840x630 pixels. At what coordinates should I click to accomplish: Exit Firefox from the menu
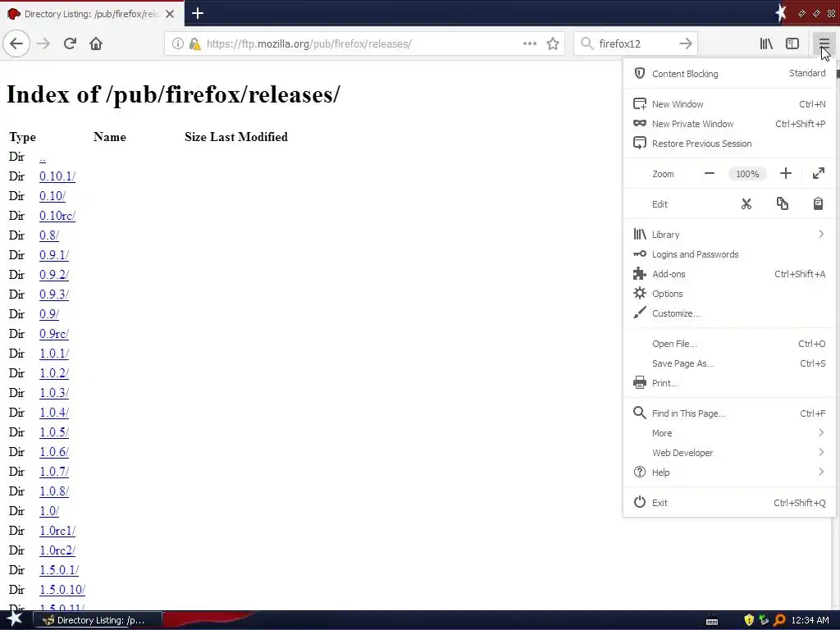coord(729,503)
